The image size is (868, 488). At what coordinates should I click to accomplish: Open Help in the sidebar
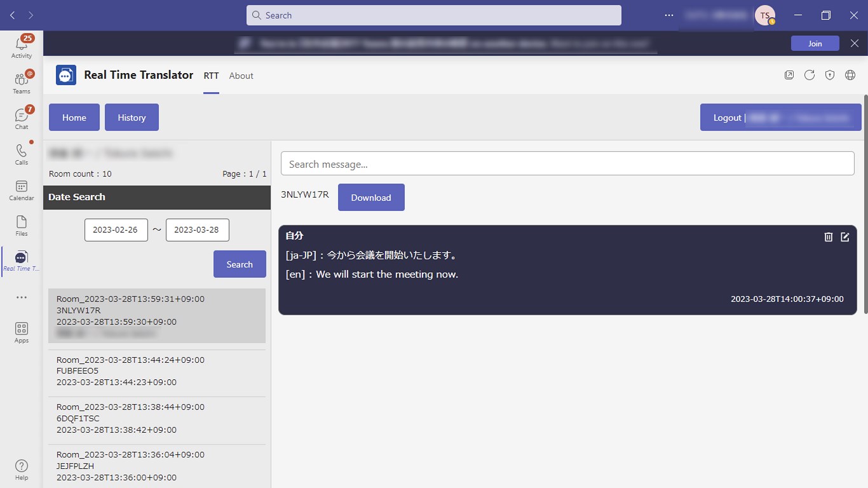tap(22, 470)
